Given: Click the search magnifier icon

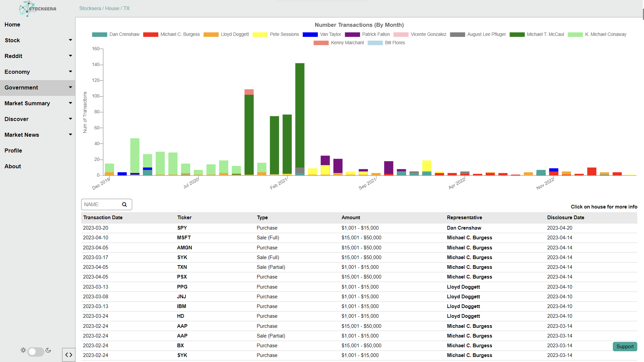Looking at the screenshot, I should coord(124,204).
